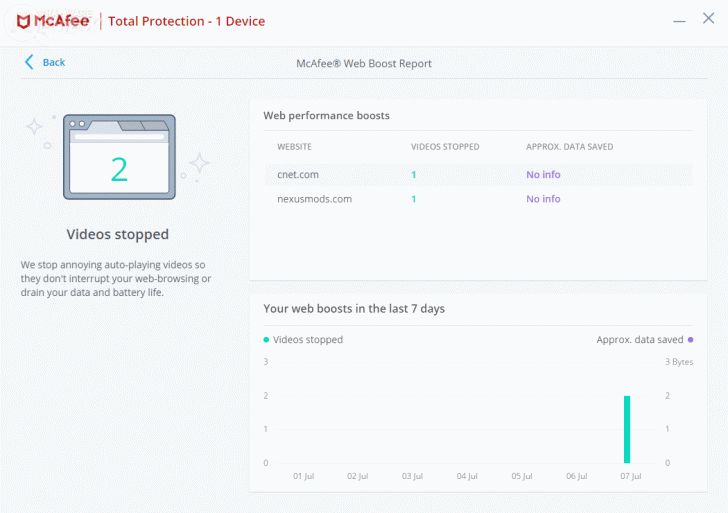728x513 pixels.
Task: Click the green Videos stopped legend dot
Action: [x=266, y=340]
